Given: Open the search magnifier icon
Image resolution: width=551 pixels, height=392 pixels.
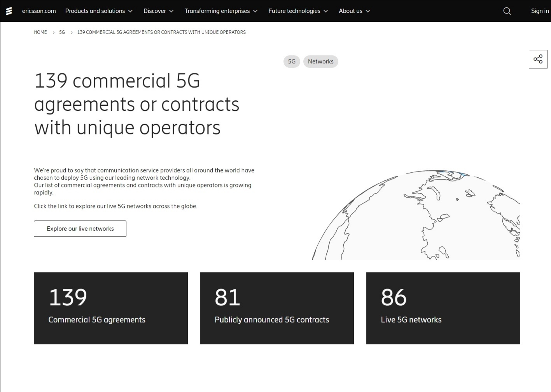Looking at the screenshot, I should click(507, 11).
